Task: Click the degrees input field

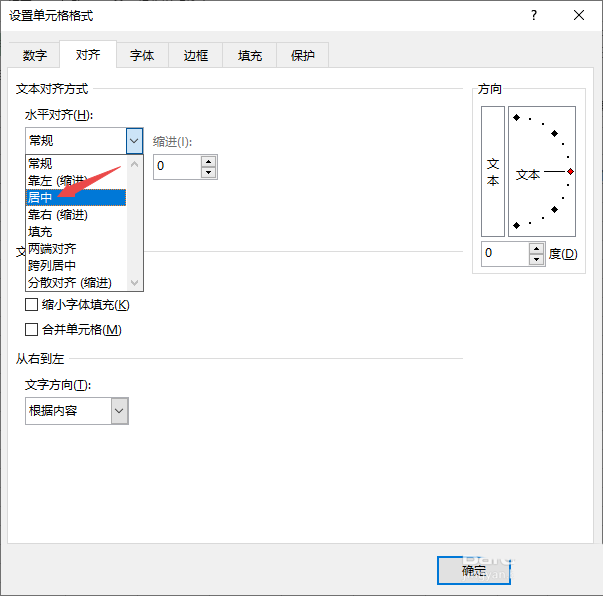Action: (x=504, y=254)
